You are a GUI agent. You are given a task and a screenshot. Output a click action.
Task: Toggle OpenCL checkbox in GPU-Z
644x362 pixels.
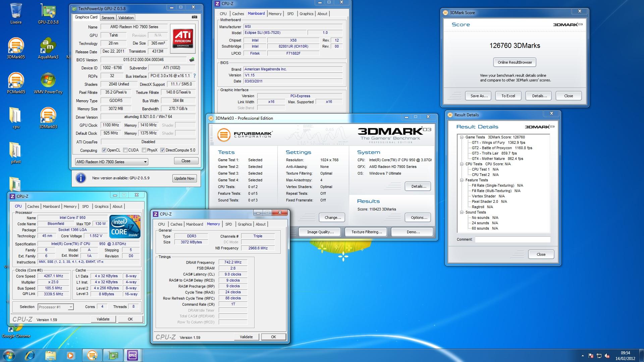[x=104, y=150]
